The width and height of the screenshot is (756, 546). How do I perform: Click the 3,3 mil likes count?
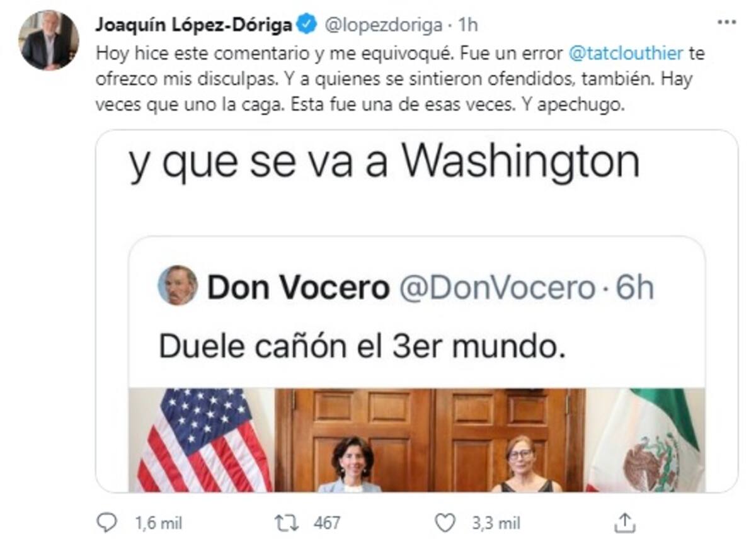(x=496, y=523)
